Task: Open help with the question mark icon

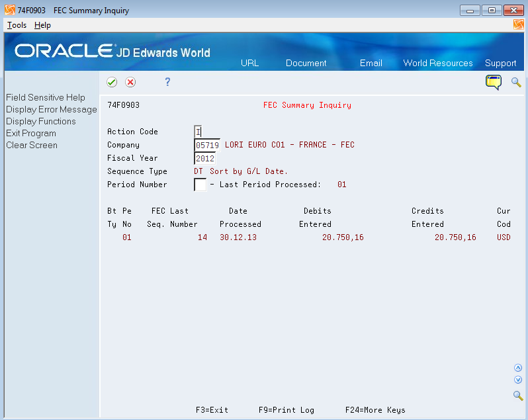Action: point(167,82)
